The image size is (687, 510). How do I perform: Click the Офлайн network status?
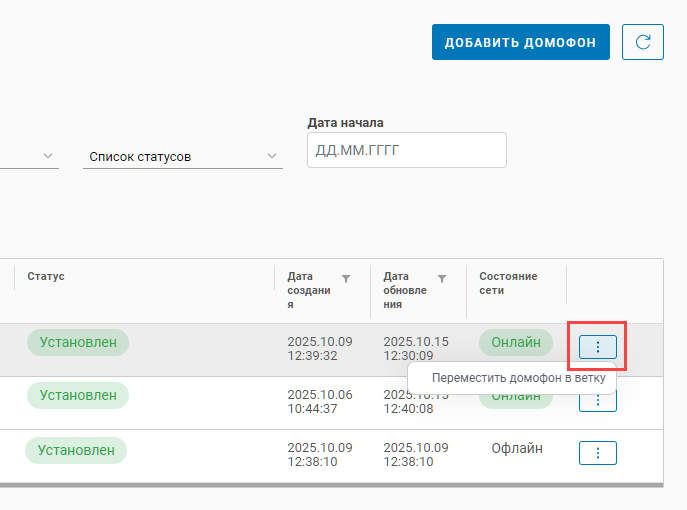point(517,448)
